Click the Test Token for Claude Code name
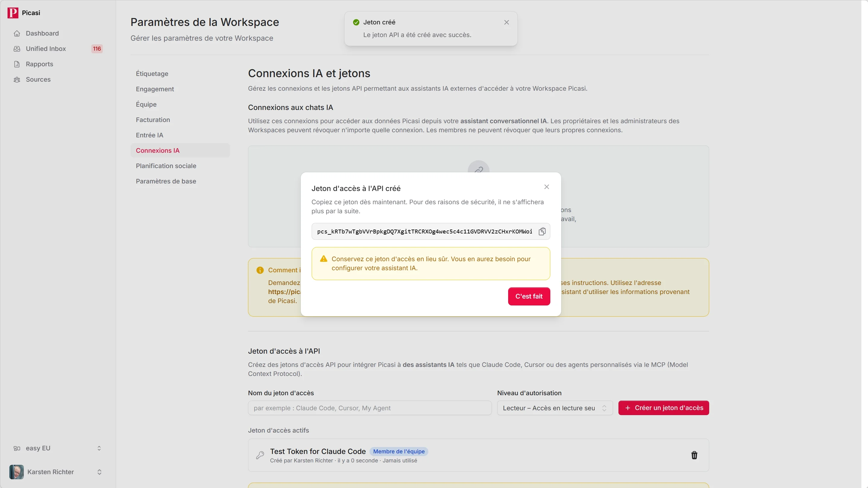Screen dimensions: 868x488 pyautogui.click(x=318, y=451)
